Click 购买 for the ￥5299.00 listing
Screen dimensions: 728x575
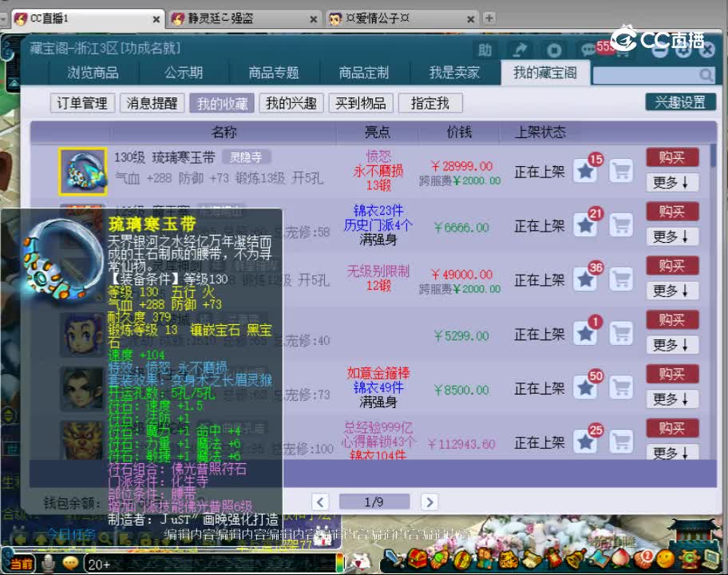point(672,319)
